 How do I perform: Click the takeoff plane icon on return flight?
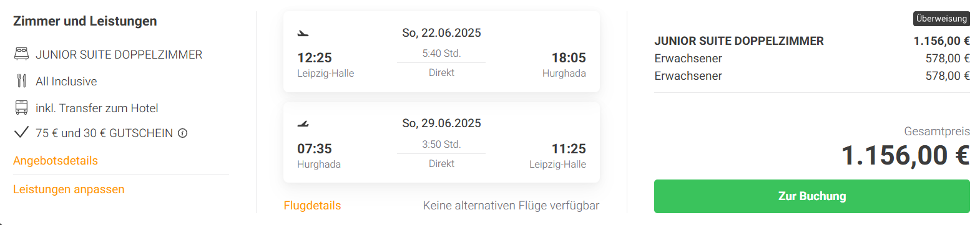pyautogui.click(x=303, y=123)
